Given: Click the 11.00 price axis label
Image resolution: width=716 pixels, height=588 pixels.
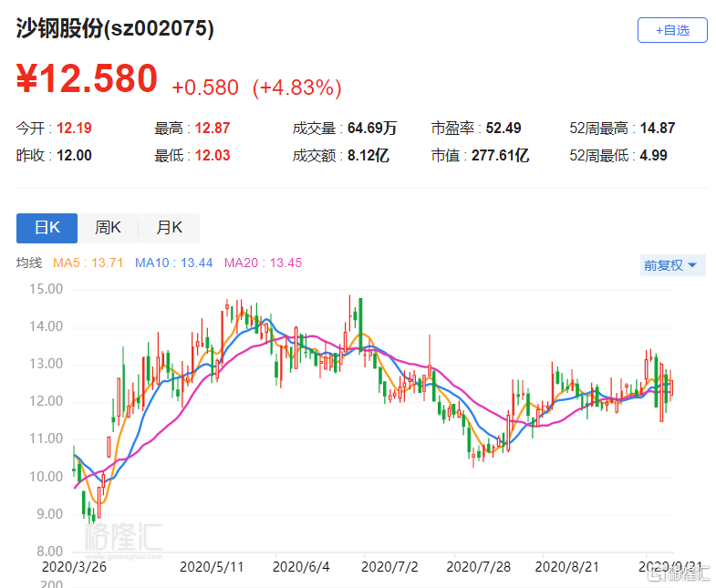Looking at the screenshot, I should [47, 438].
